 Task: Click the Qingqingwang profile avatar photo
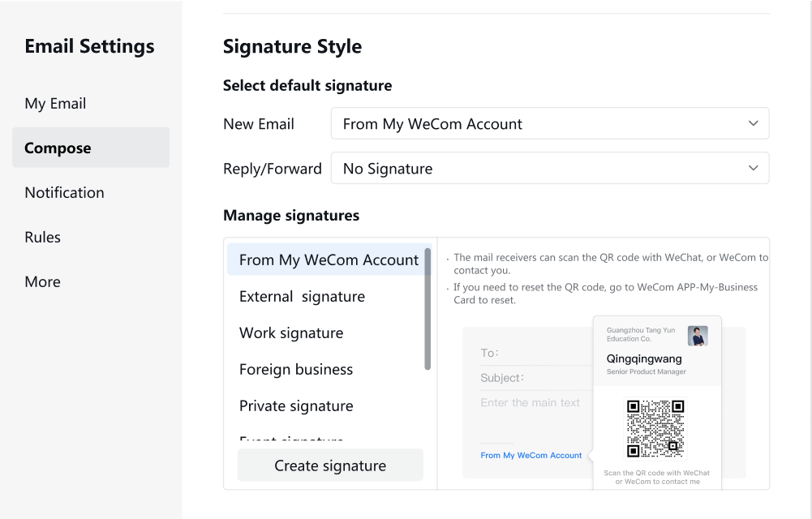click(698, 336)
